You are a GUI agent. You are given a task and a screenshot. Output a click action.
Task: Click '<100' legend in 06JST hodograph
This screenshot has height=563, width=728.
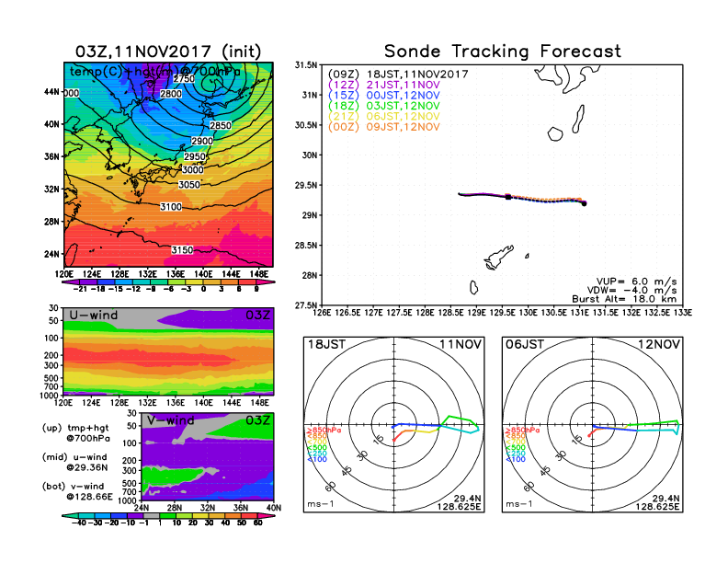click(x=516, y=459)
